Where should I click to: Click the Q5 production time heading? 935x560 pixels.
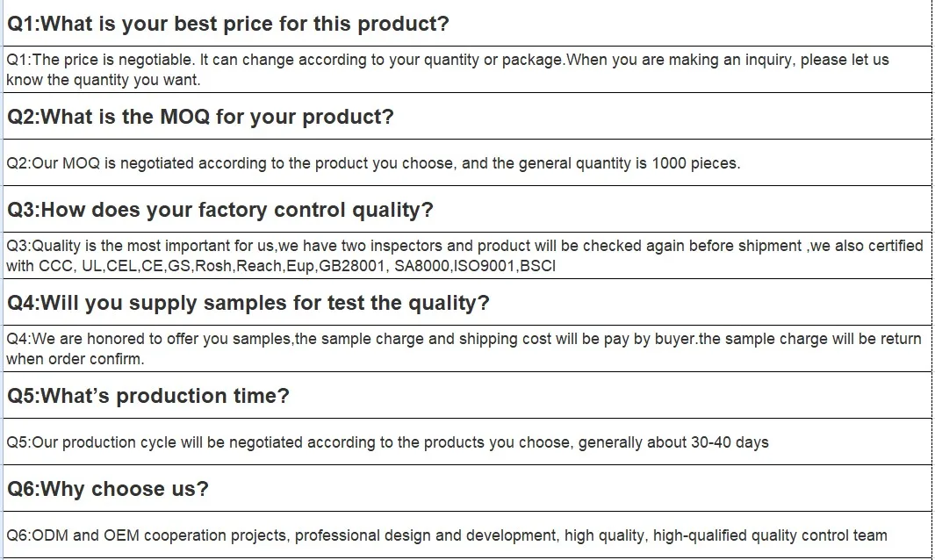point(147,396)
